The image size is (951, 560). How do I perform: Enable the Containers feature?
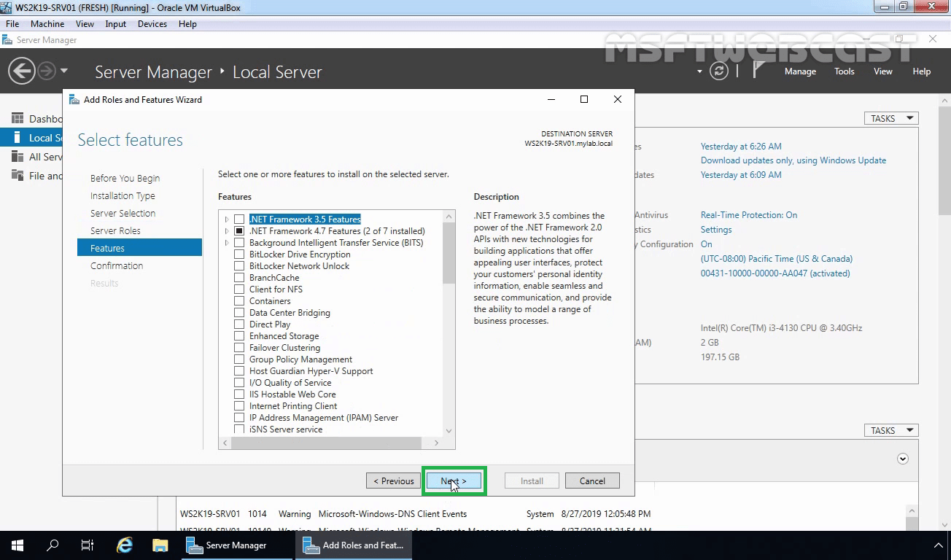(239, 300)
